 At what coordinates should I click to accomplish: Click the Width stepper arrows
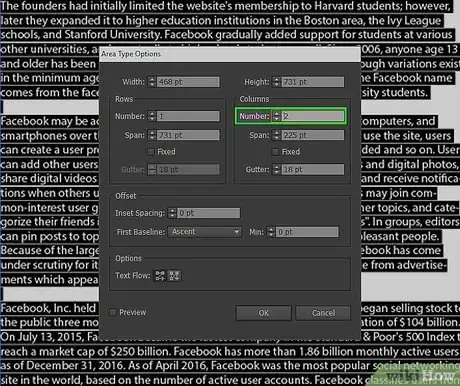[152, 82]
